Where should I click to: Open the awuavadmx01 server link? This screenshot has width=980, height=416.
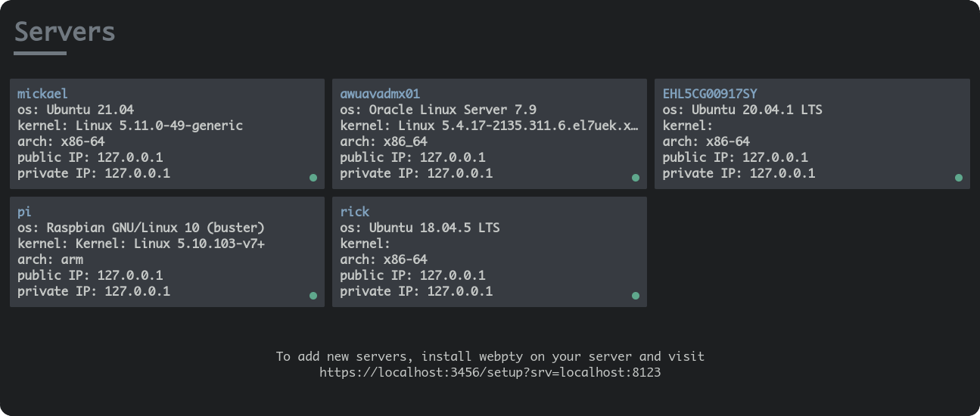(x=380, y=94)
